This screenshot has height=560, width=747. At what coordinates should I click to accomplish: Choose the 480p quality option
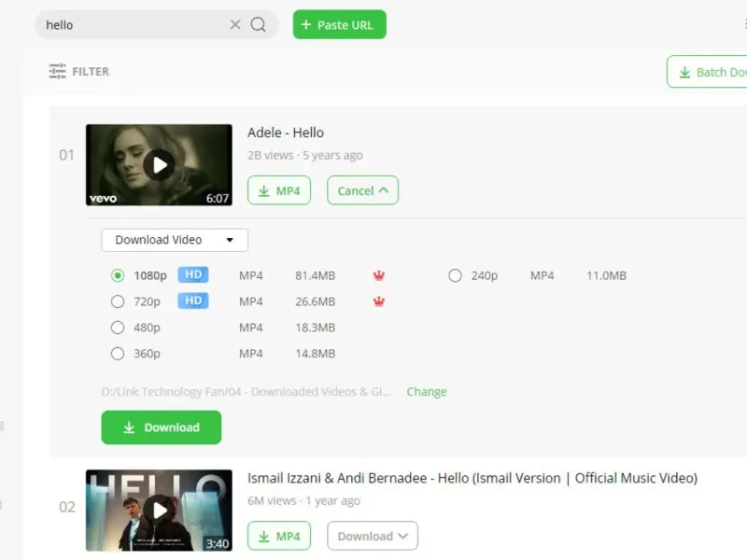(x=118, y=328)
